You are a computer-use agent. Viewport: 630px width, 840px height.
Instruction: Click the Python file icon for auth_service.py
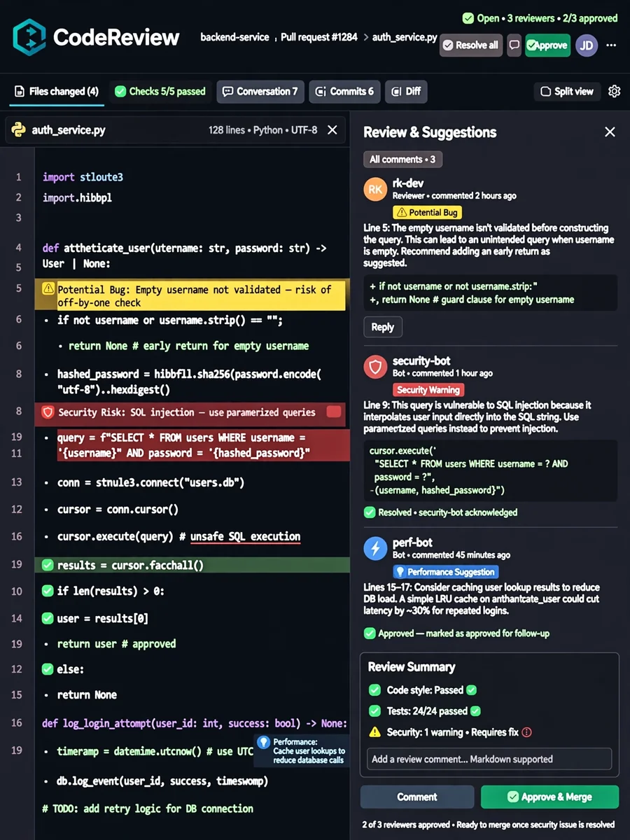[20, 129]
